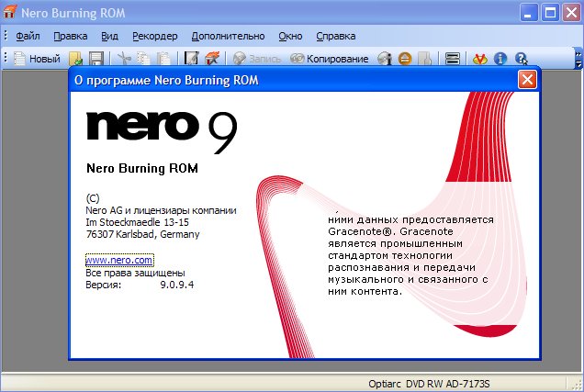This screenshot has height=392, width=584.
Task: Minimize the Nero Burning ROM window
Action: pyautogui.click(x=529, y=13)
